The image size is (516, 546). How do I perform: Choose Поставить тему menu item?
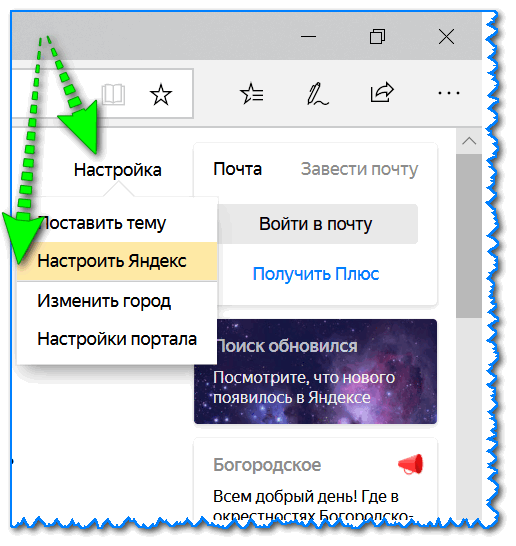pyautogui.click(x=117, y=223)
